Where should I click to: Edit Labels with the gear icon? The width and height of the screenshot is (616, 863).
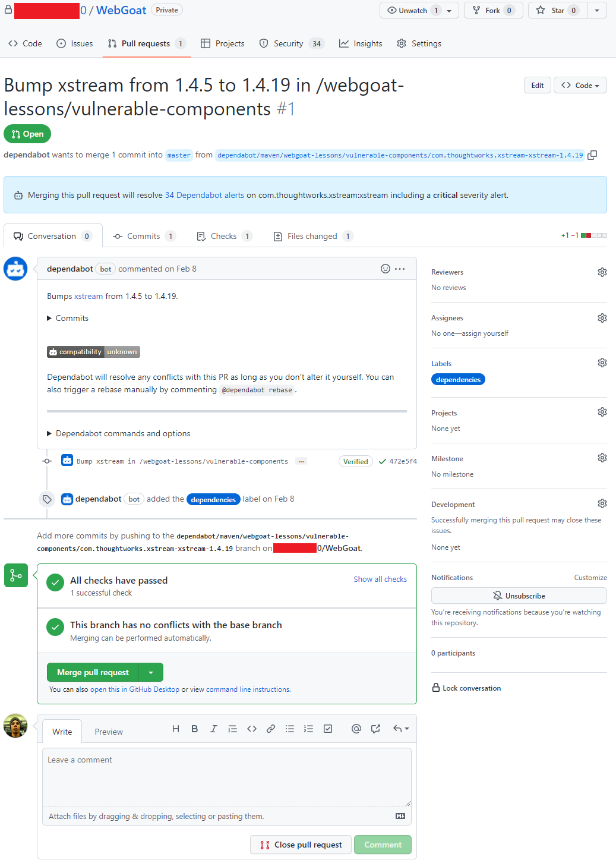602,363
